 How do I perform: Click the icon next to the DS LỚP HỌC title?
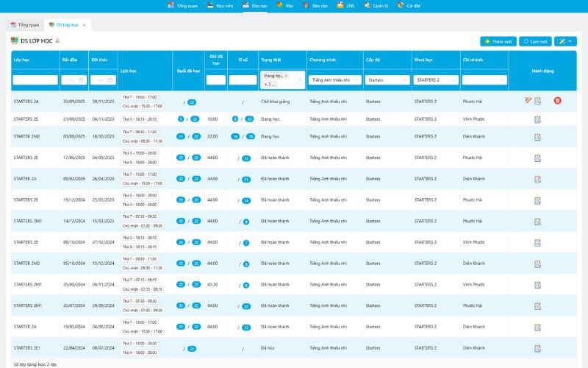coord(58,41)
